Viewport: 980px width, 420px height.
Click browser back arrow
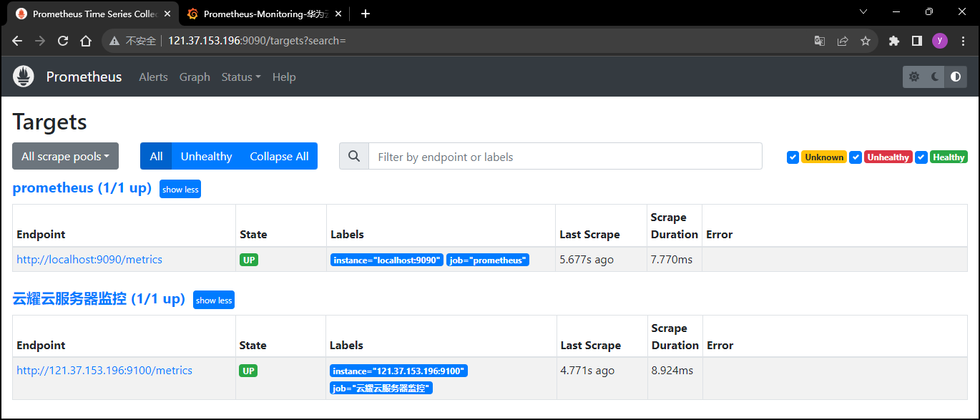[x=17, y=41]
